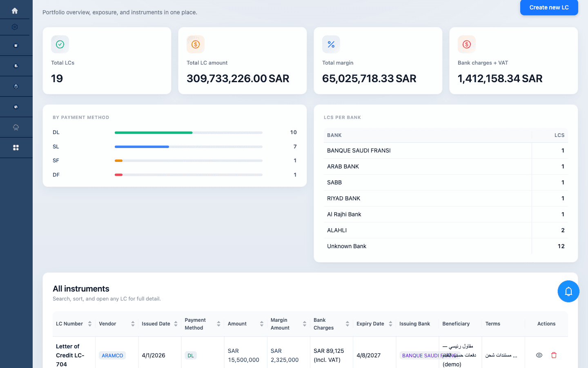This screenshot has height=368, width=588.
Task: Click the blue notification bell button
Action: point(568,291)
